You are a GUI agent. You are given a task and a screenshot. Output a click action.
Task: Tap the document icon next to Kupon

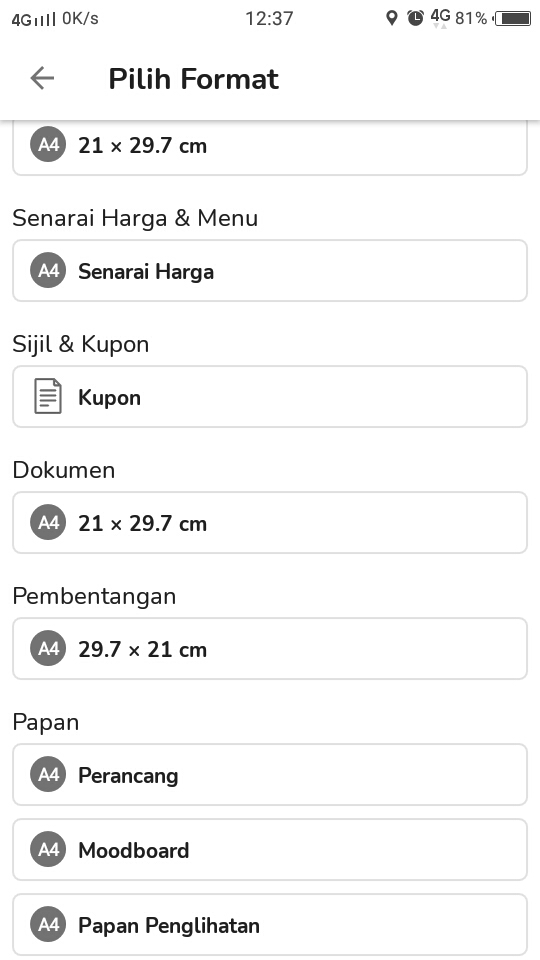coord(48,397)
